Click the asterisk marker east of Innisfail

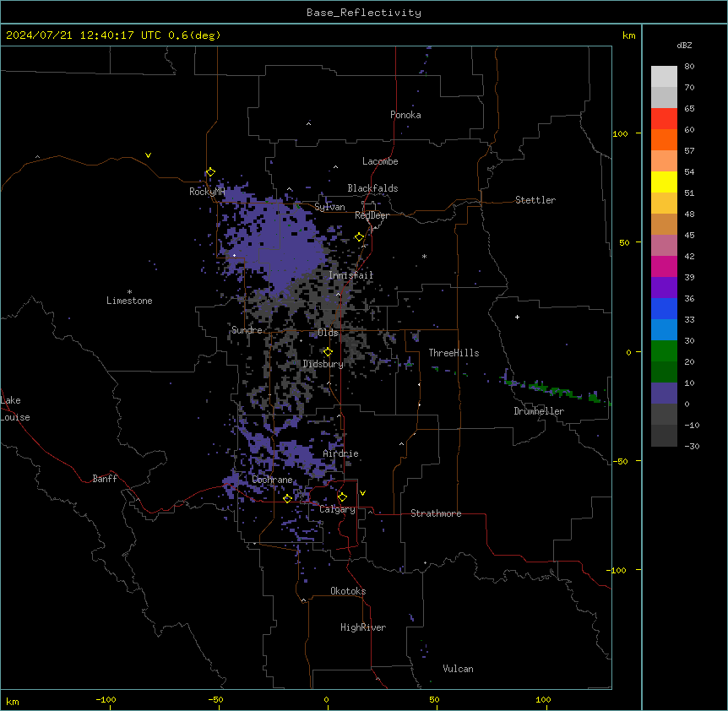[x=424, y=256]
